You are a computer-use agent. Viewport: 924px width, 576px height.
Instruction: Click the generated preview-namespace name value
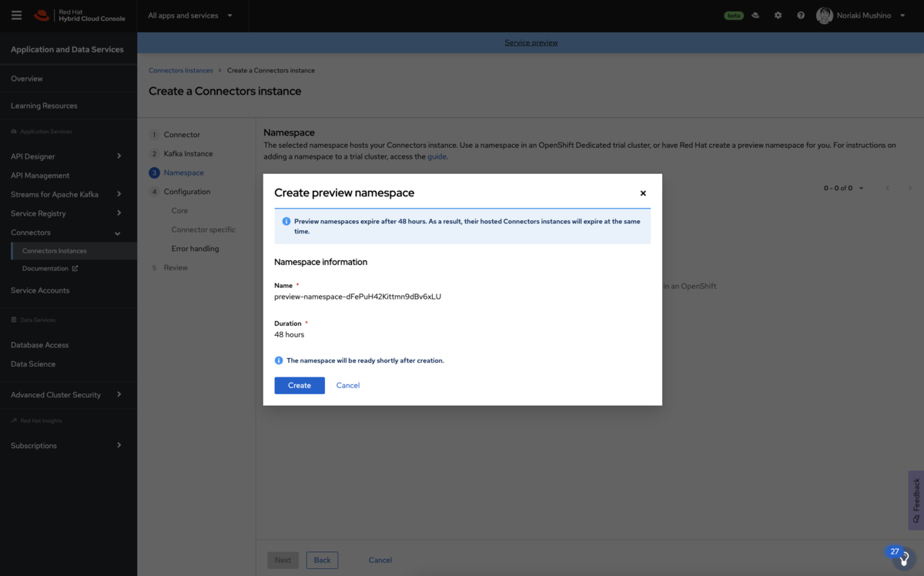coord(357,296)
